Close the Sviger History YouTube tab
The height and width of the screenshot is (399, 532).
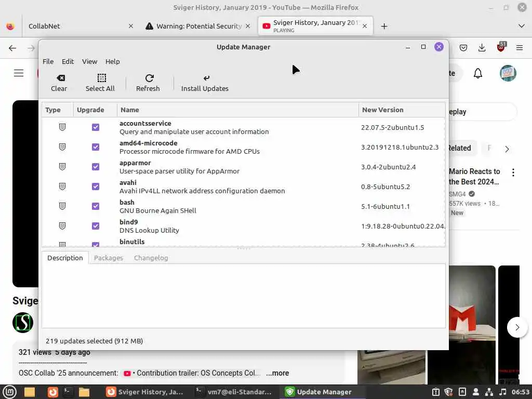click(x=365, y=26)
